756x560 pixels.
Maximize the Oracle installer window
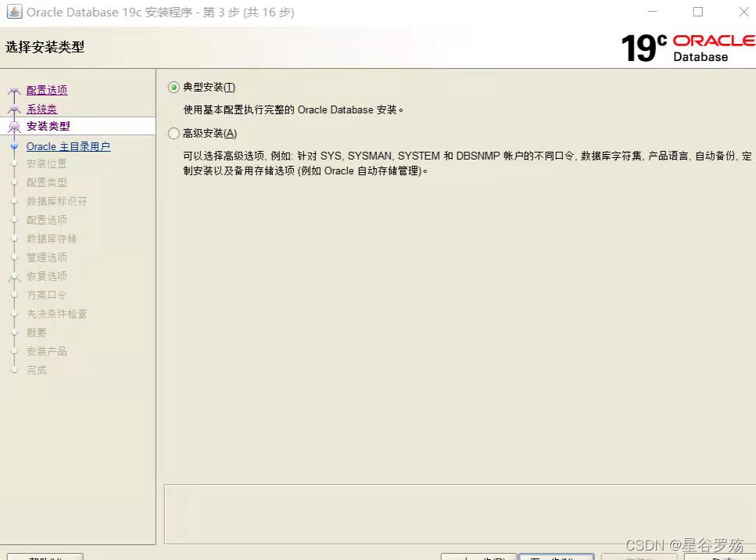pyautogui.click(x=697, y=12)
